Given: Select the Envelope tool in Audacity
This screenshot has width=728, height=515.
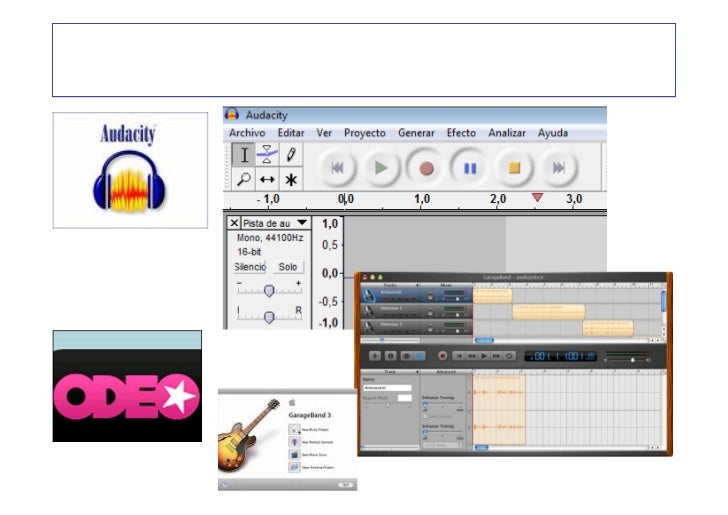Looking at the screenshot, I should pyautogui.click(x=267, y=155).
